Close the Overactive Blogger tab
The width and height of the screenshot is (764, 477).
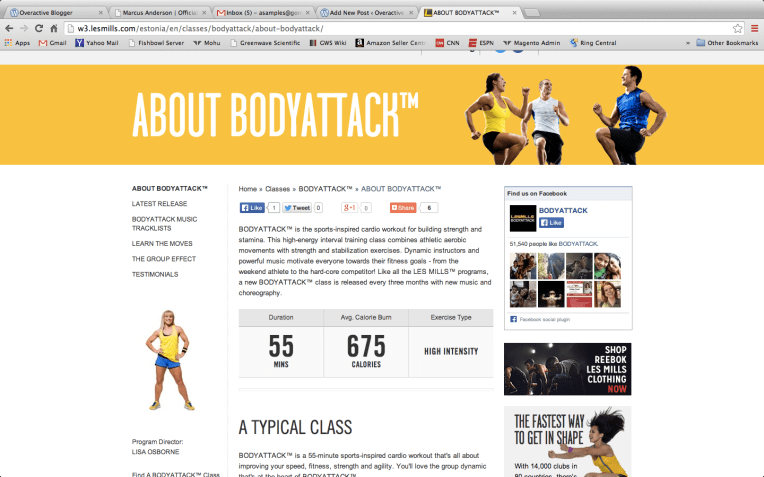point(100,13)
